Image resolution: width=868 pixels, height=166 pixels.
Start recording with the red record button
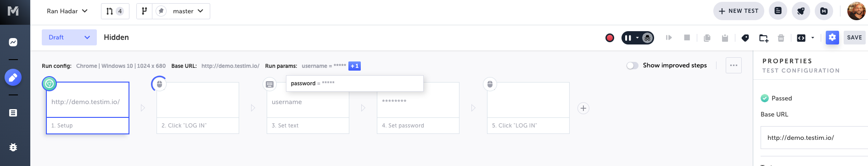610,38
